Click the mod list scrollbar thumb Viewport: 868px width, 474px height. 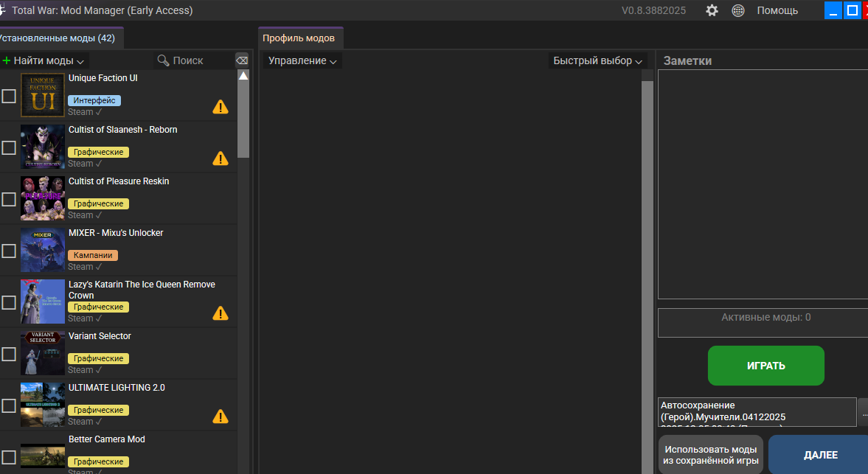coord(243,120)
